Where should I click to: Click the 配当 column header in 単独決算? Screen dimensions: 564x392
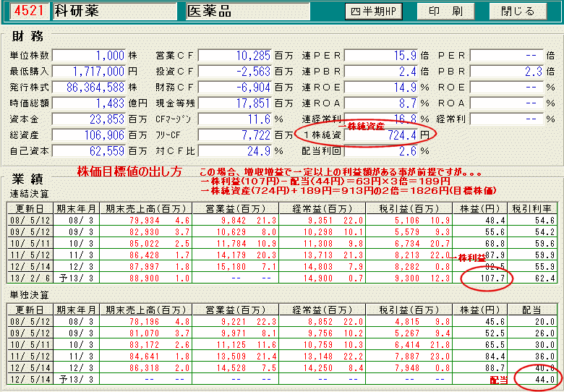[x=531, y=310]
